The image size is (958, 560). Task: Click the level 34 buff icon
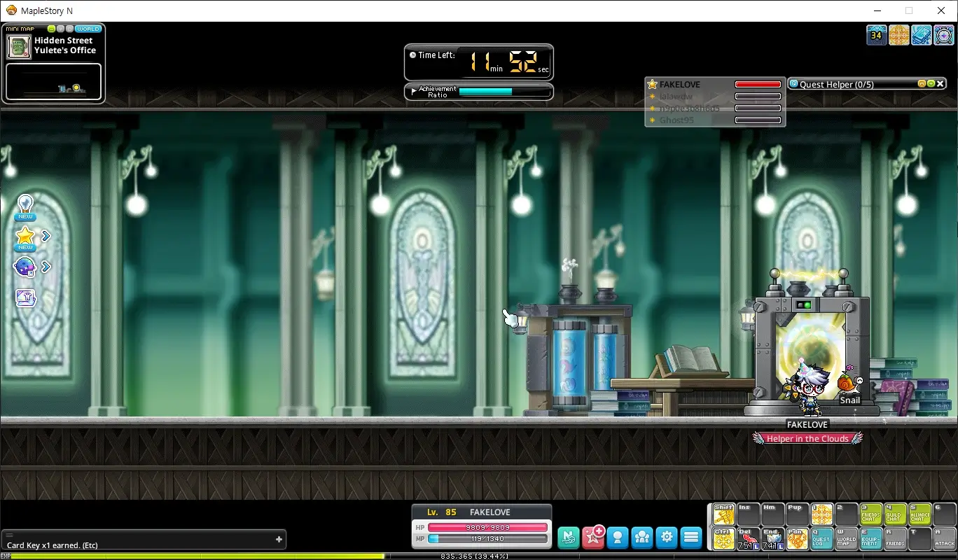click(x=877, y=35)
